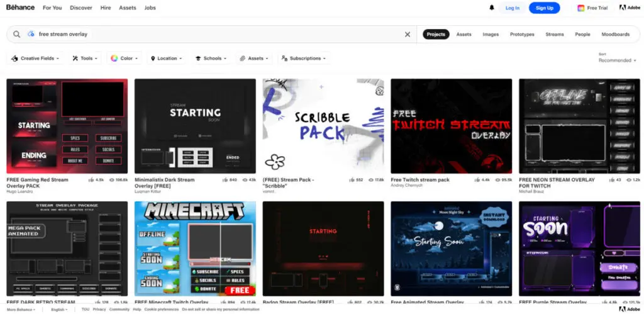The image size is (644, 314).
Task: Open the Location filter dropdown
Action: pos(166,59)
